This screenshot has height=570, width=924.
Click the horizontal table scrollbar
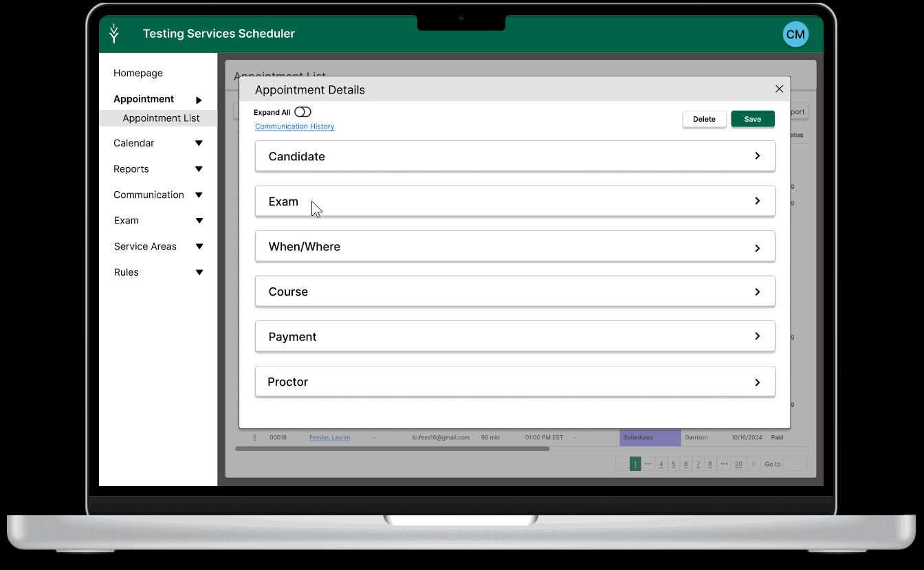point(392,449)
